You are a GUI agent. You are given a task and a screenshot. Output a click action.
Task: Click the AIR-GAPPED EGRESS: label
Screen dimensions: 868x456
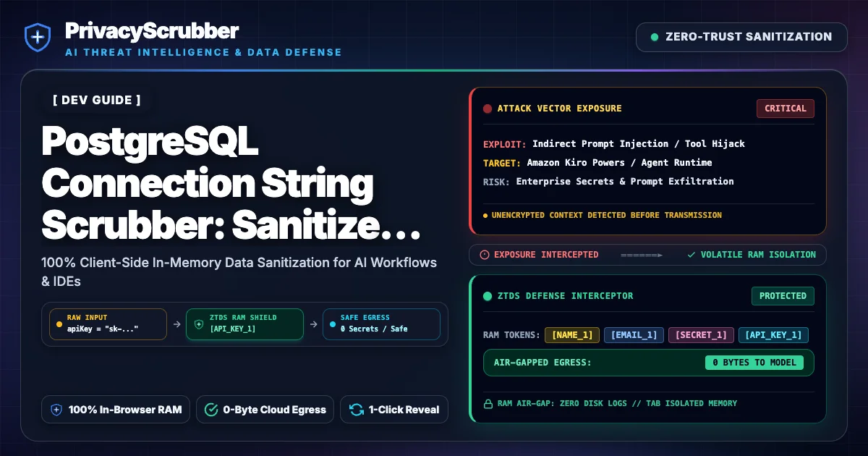[x=542, y=363]
